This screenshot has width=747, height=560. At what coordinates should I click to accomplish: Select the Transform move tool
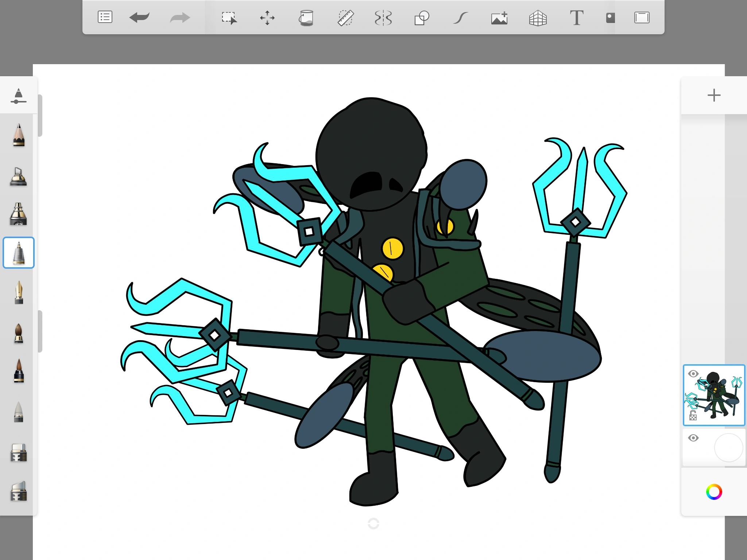pyautogui.click(x=267, y=17)
